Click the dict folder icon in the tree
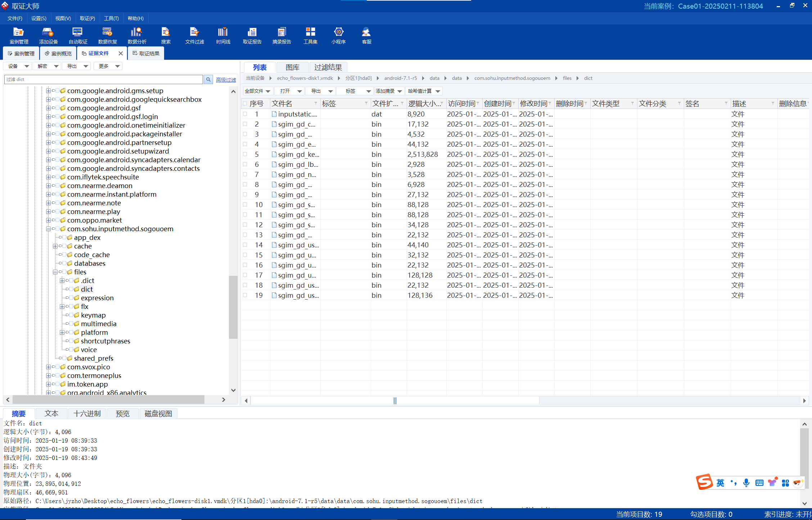The width and height of the screenshot is (812, 520). click(x=76, y=289)
